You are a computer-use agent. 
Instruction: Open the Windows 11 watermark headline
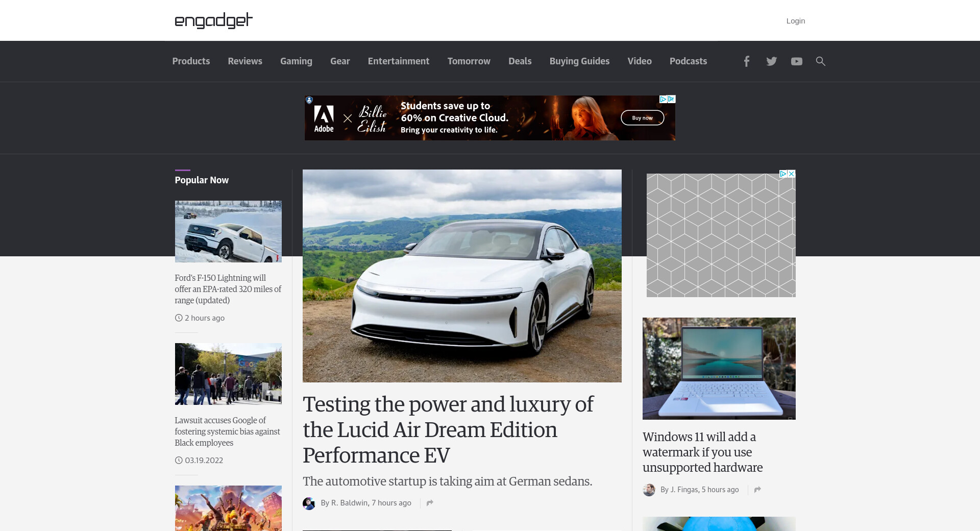(703, 452)
